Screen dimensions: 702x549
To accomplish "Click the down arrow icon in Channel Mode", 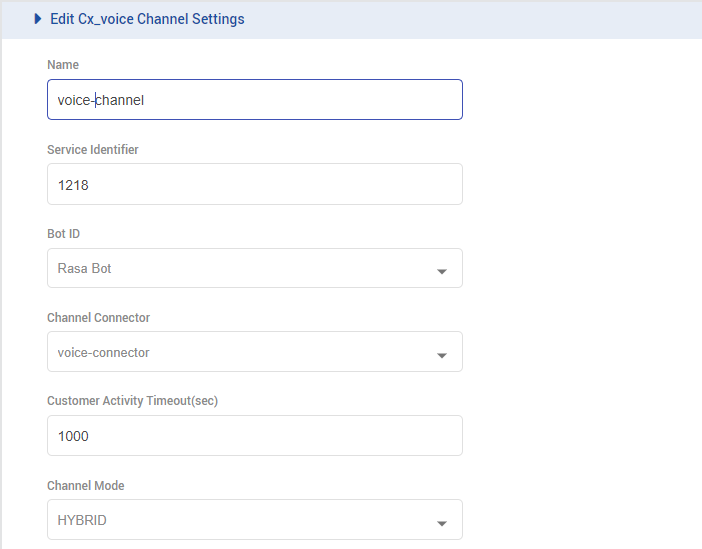I will point(442,523).
